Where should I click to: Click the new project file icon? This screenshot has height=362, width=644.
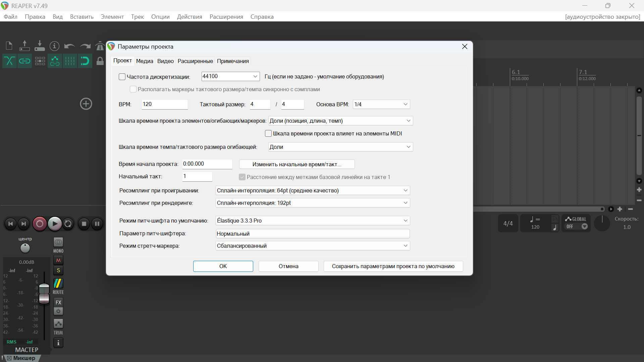click(x=9, y=46)
